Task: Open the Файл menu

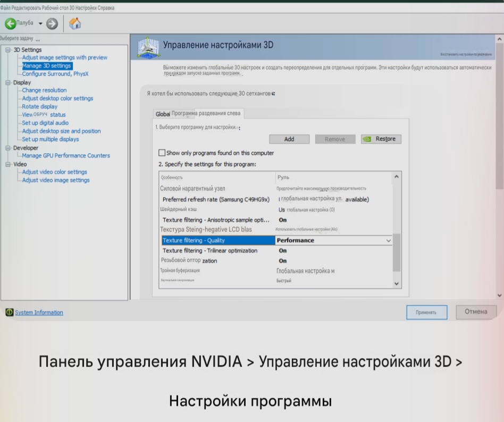Action: click(5, 8)
